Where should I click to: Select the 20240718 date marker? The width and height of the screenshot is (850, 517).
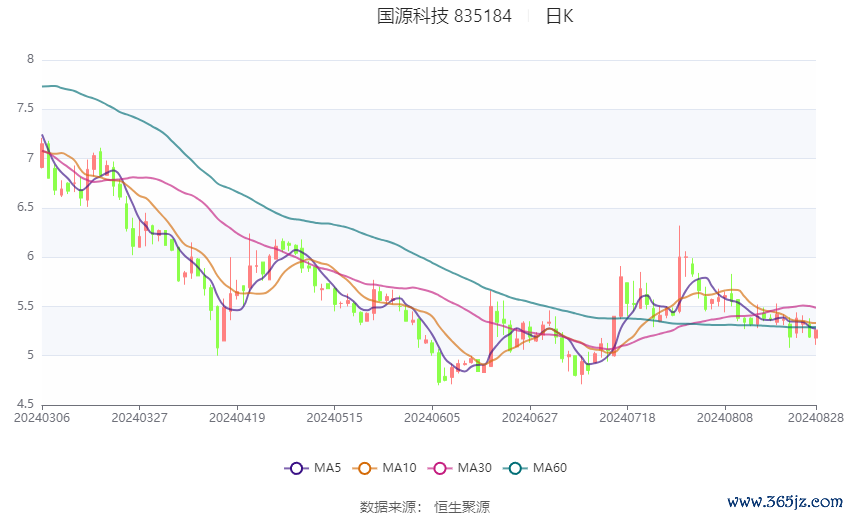(627, 417)
